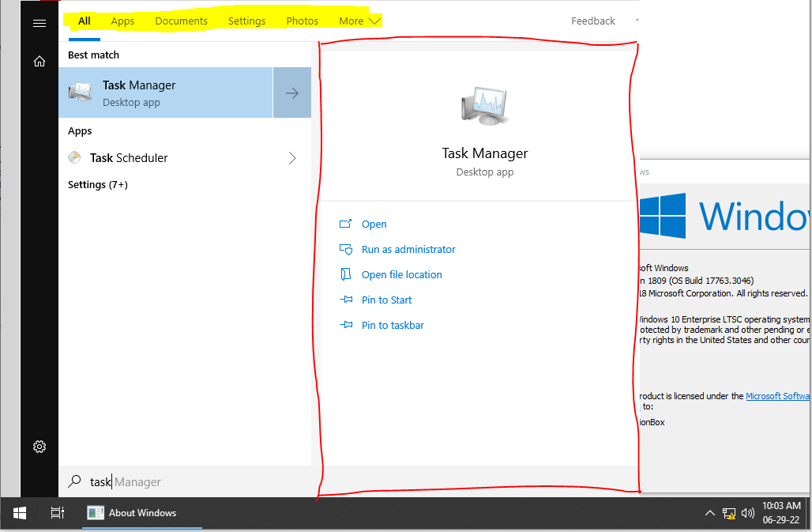
Task: Expand hidden icons in the system tray
Action: [x=709, y=513]
